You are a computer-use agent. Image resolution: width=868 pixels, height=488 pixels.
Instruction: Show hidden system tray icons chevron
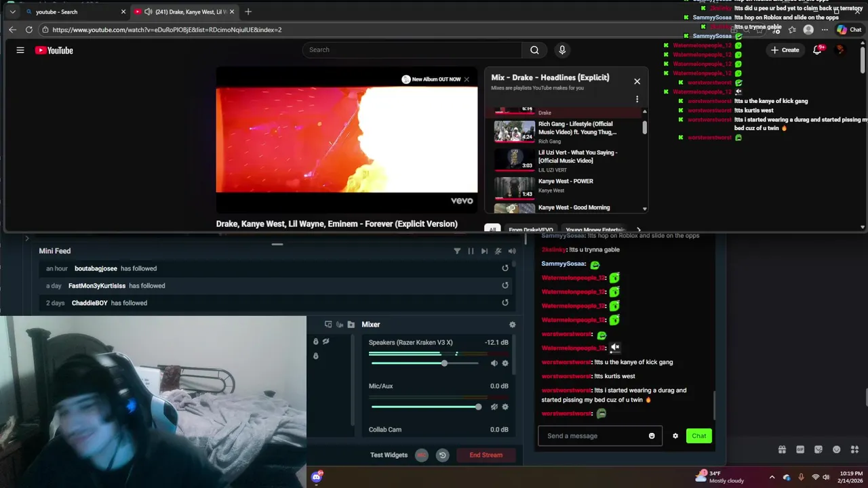click(772, 477)
